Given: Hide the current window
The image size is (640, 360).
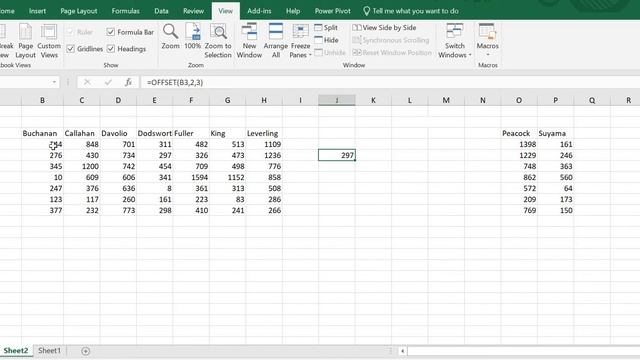Looking at the screenshot, I should point(326,40).
